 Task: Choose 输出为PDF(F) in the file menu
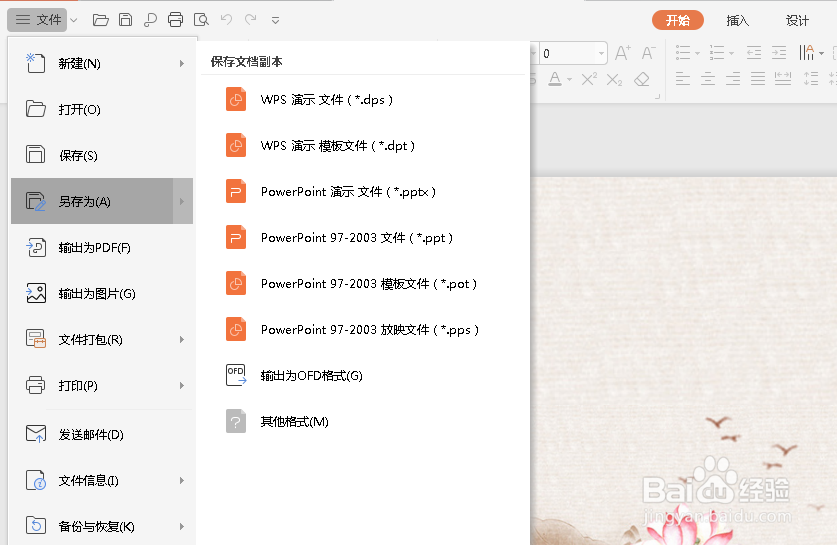tap(102, 248)
